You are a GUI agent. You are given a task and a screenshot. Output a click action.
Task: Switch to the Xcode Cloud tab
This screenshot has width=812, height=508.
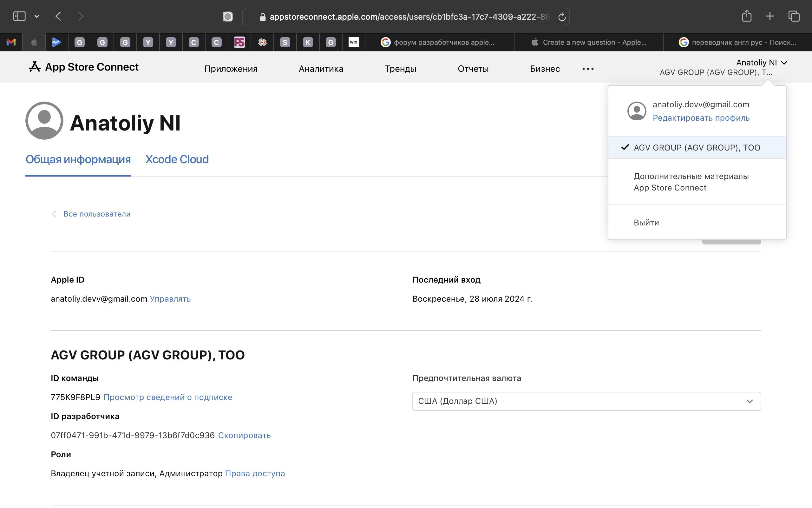click(x=177, y=159)
